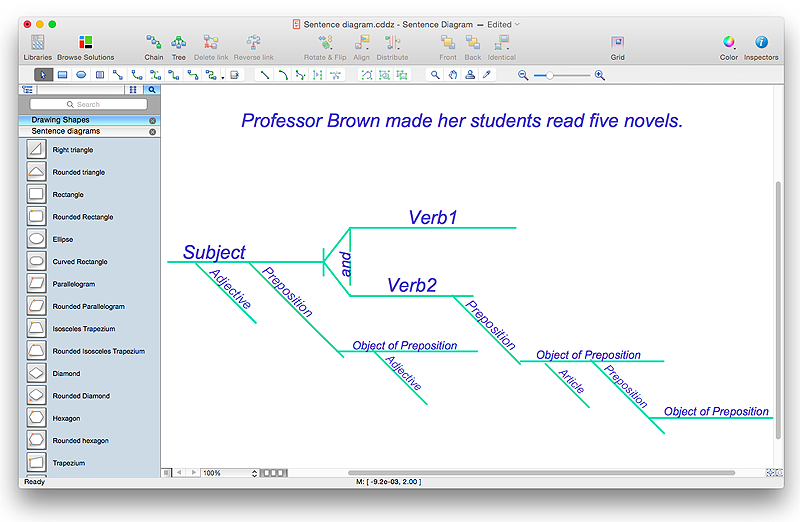800x522 pixels.
Task: Toggle the Grid display
Action: click(x=618, y=46)
